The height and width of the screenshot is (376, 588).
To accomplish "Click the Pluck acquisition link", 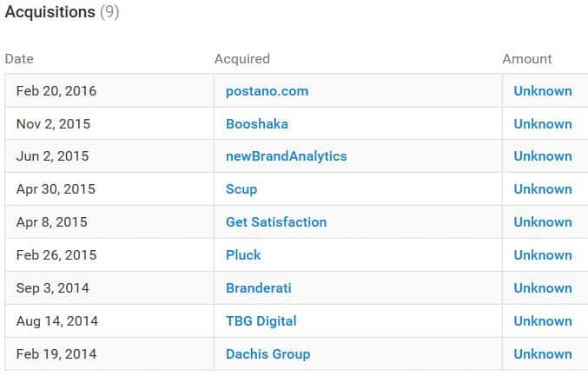I will (243, 255).
